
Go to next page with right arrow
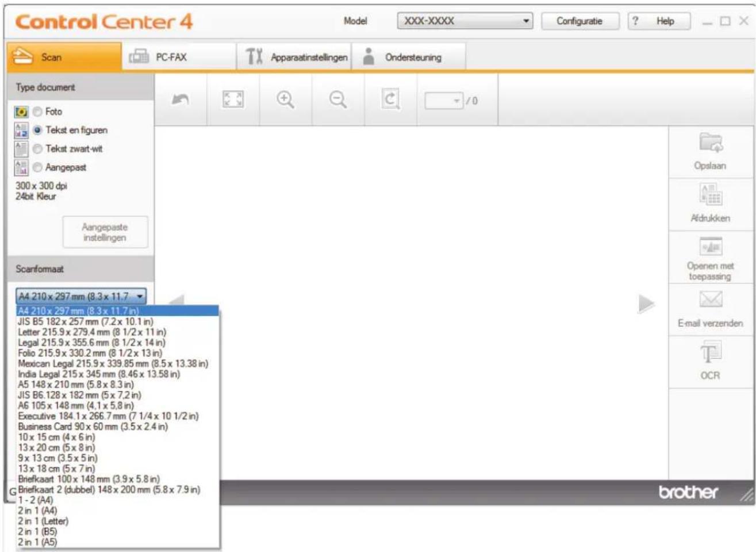[x=646, y=304]
